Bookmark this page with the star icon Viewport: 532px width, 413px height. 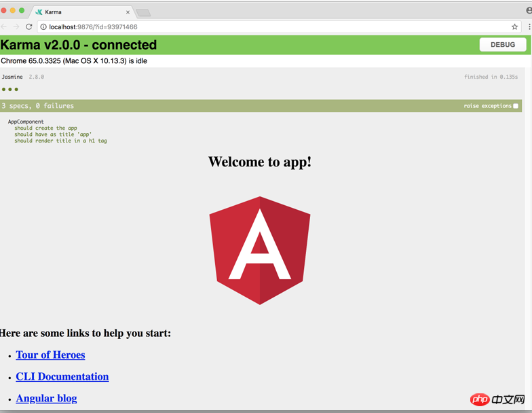pyautogui.click(x=514, y=27)
